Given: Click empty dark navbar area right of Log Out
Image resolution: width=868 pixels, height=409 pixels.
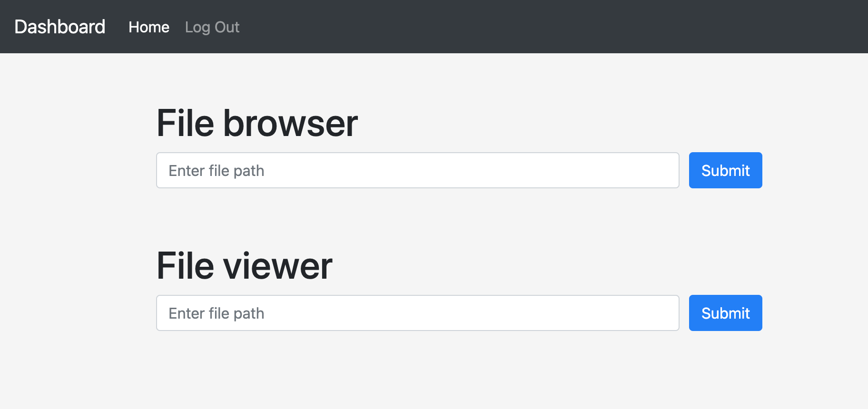Looking at the screenshot, I should 552,27.
